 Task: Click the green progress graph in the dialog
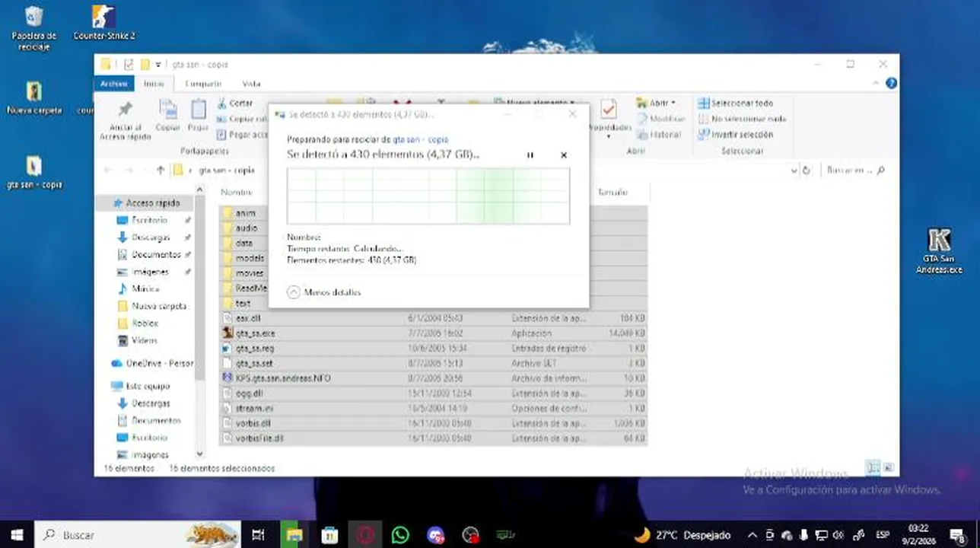(428, 196)
